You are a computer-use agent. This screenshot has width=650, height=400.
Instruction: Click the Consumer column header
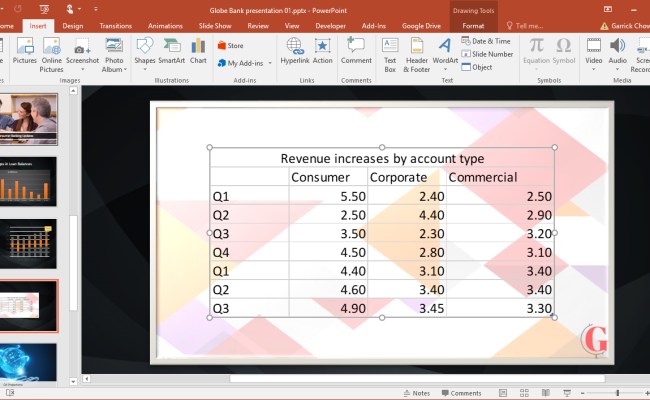tap(320, 177)
